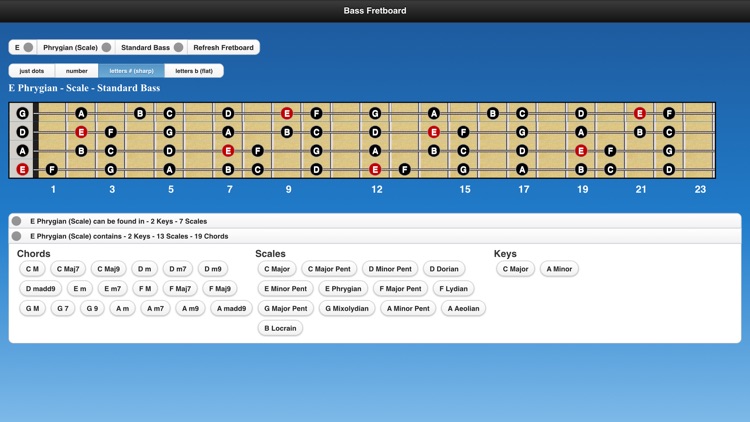This screenshot has height=422, width=750.
Task: Tap the red open E string note
Action: pos(22,169)
